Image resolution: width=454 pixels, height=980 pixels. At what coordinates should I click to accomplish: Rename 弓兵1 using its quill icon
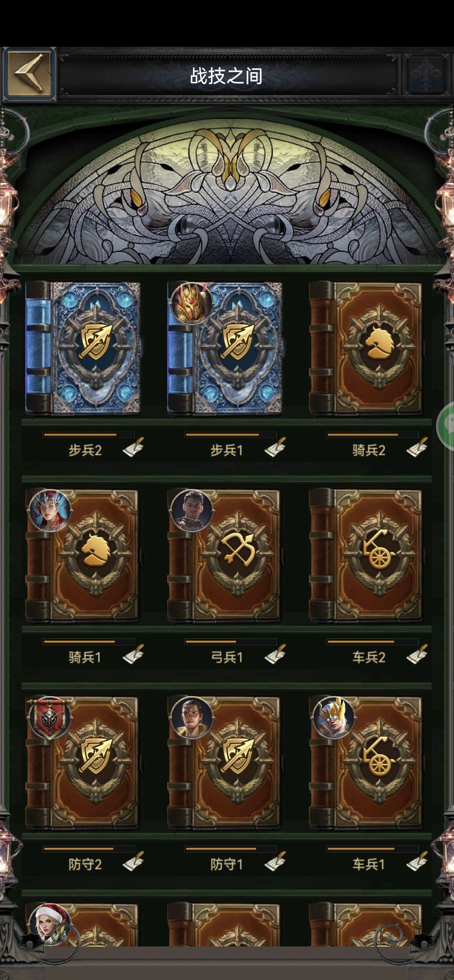click(x=275, y=654)
